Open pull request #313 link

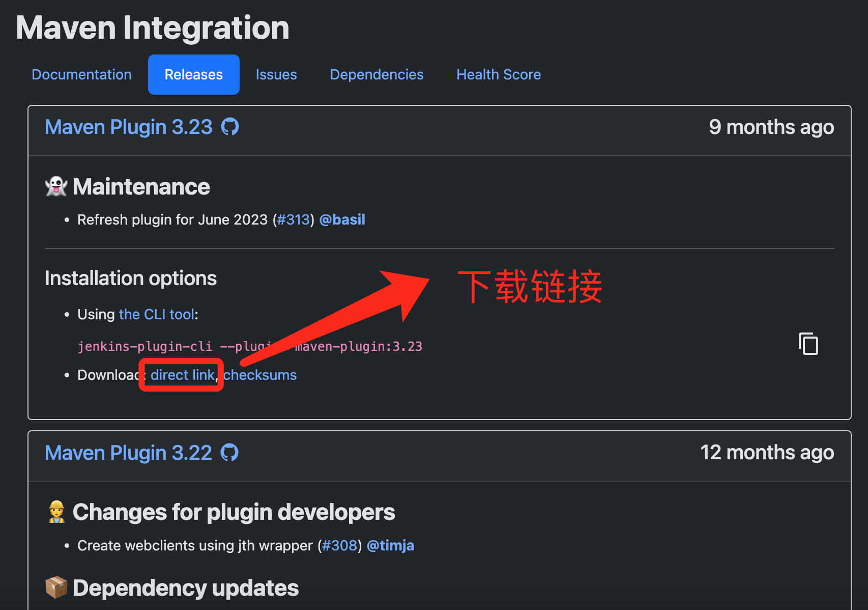click(294, 220)
